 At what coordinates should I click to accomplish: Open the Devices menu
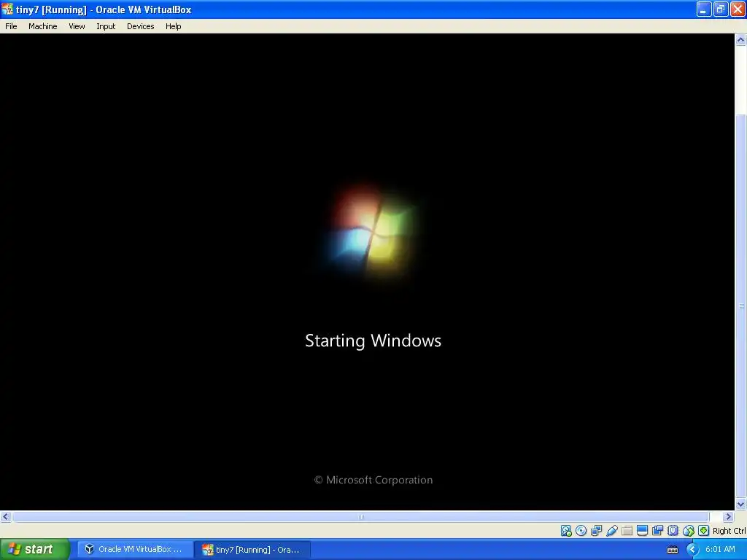click(141, 26)
